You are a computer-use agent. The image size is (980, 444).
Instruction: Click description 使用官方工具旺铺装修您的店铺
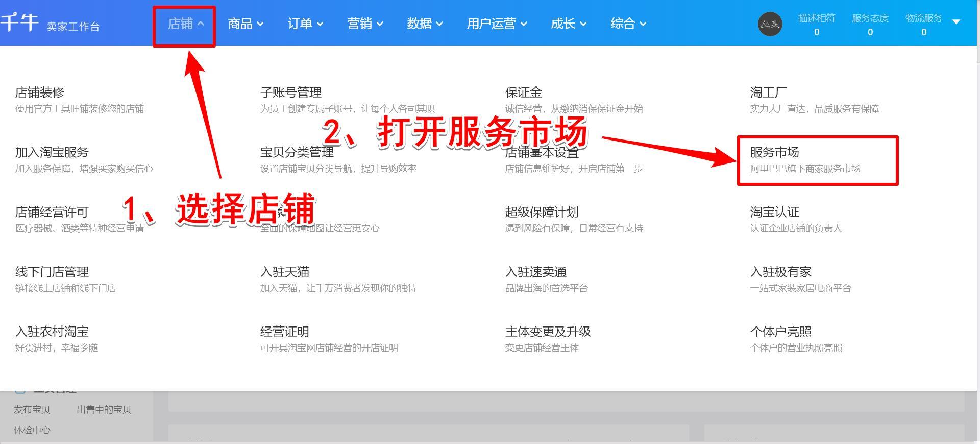80,109
